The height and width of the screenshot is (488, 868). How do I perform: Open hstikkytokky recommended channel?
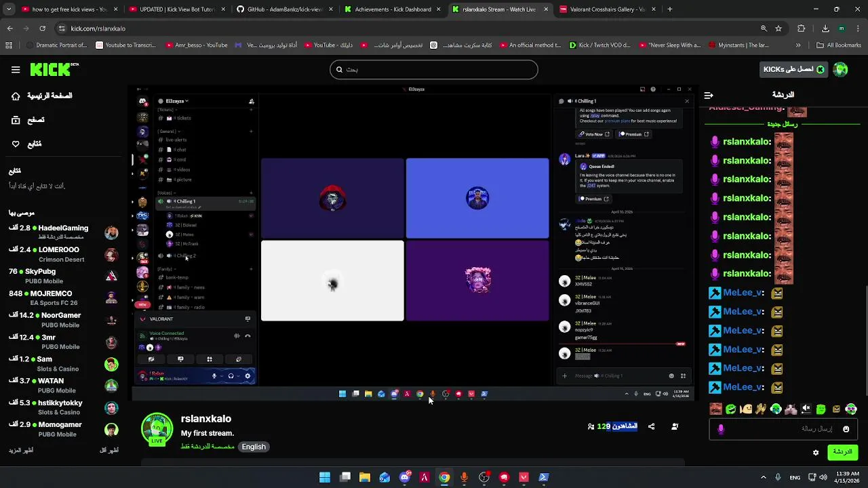pyautogui.click(x=63, y=407)
